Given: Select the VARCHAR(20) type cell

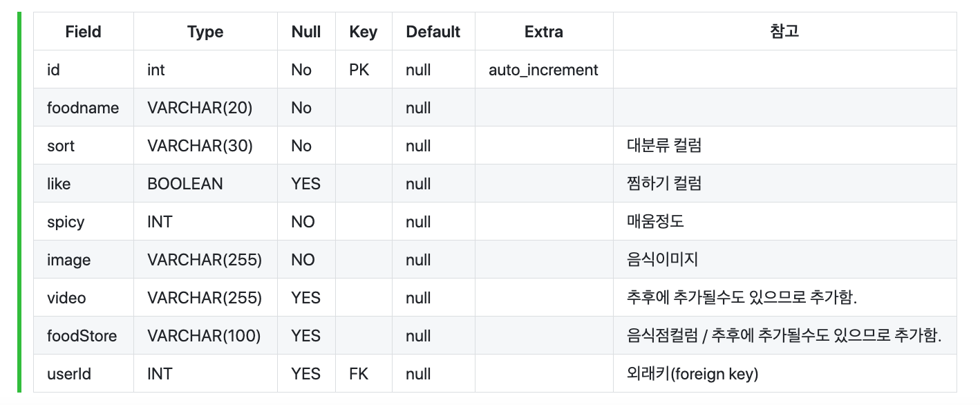Looking at the screenshot, I should (x=205, y=108).
